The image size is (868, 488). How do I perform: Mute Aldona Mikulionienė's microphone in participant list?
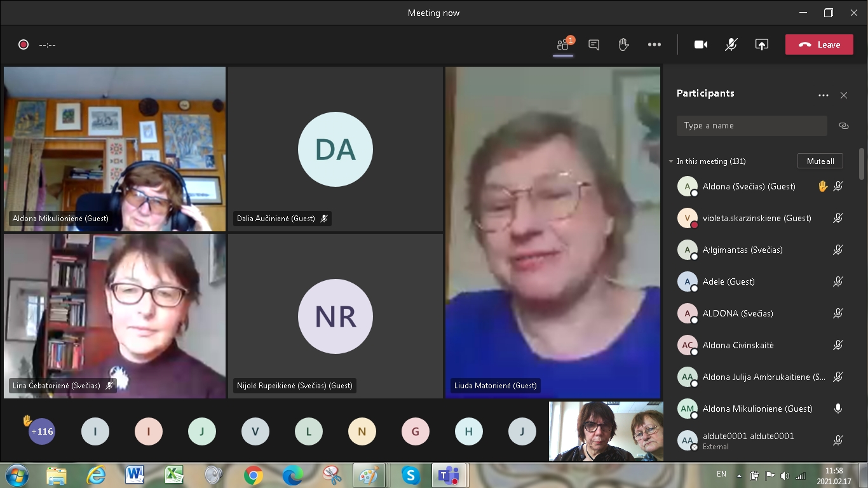(838, 409)
